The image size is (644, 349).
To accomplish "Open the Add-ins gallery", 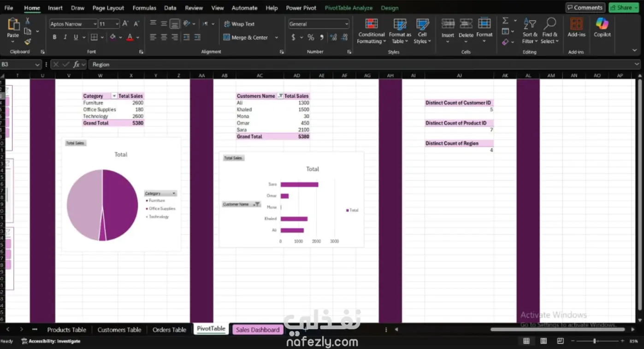I will 576,28.
